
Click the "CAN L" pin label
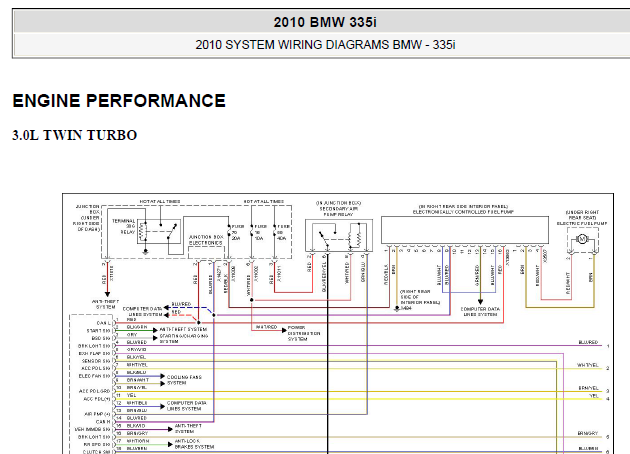click(x=103, y=323)
